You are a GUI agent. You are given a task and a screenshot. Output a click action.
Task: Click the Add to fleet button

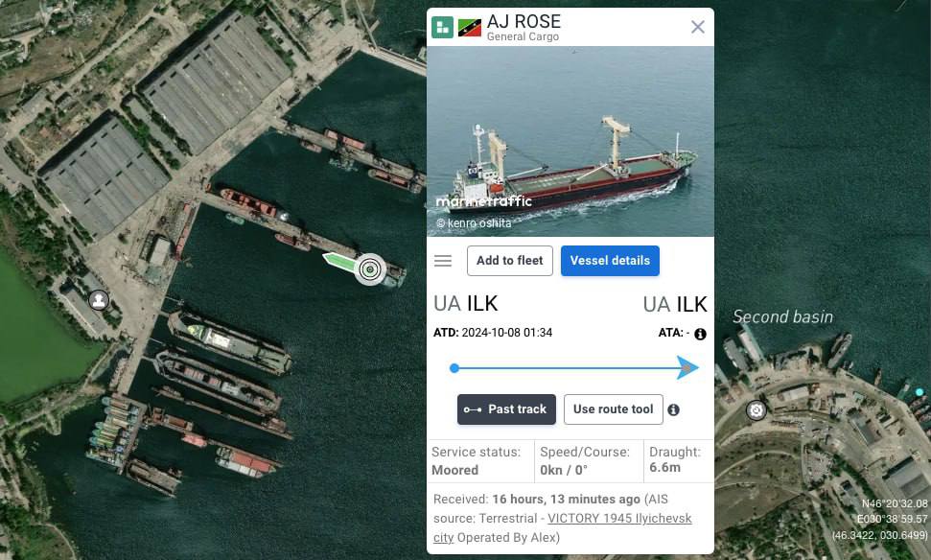click(x=509, y=261)
